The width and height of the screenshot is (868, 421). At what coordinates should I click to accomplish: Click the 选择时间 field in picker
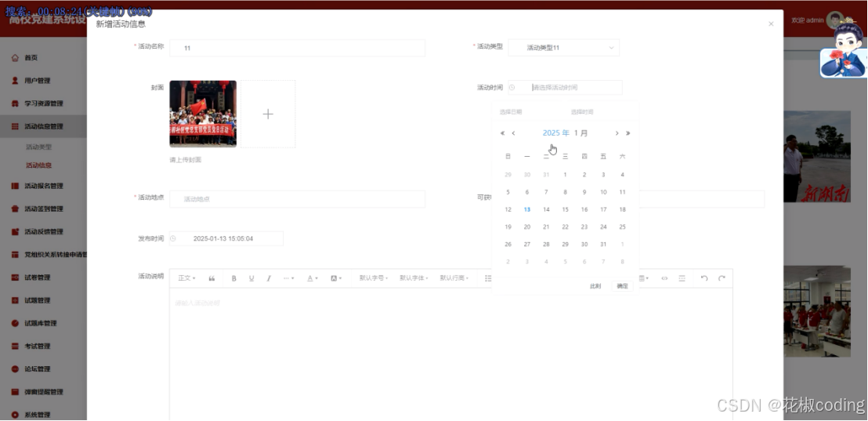(x=601, y=112)
